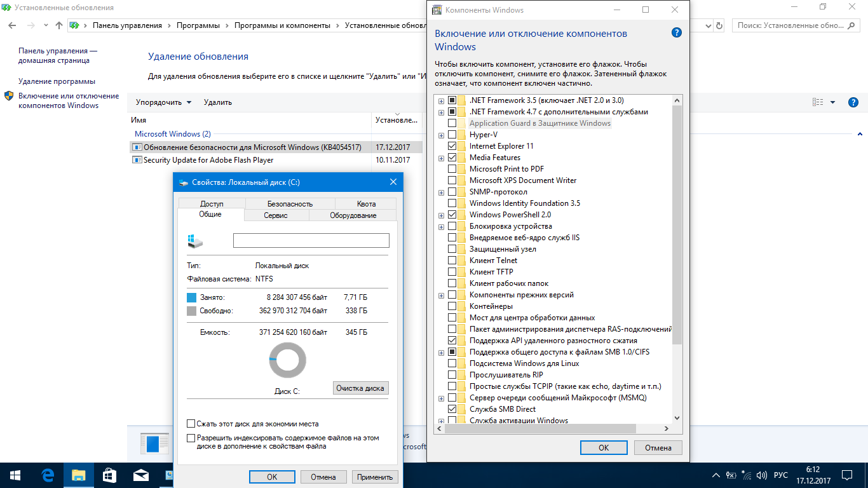
Task: Open File Explorer from taskbar
Action: point(78,475)
